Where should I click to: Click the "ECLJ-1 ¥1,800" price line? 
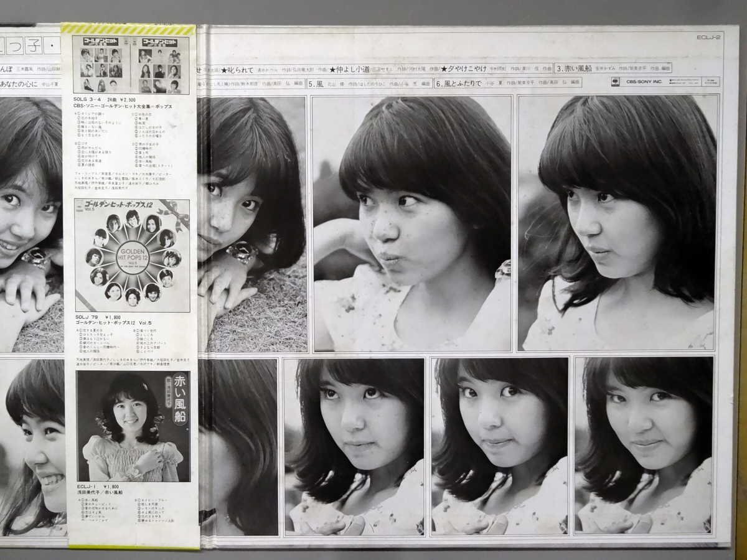tap(98, 487)
